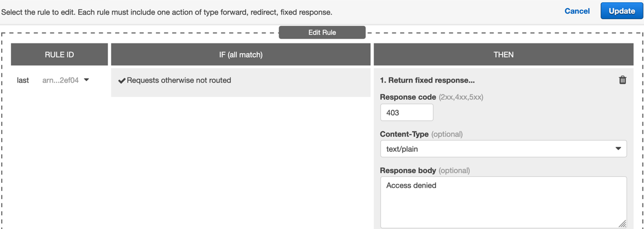Click the Response body resize handle
Image resolution: width=644 pixels, height=229 pixels.
[x=622, y=224]
